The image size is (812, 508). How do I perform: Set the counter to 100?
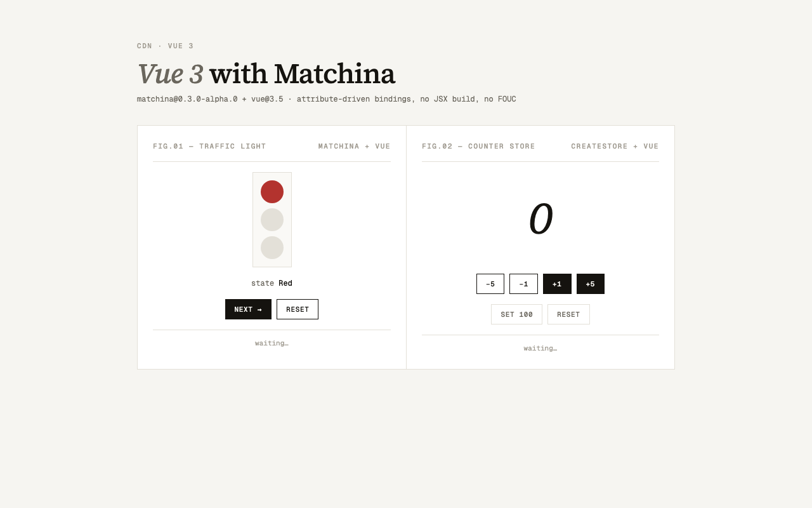pos(516,314)
